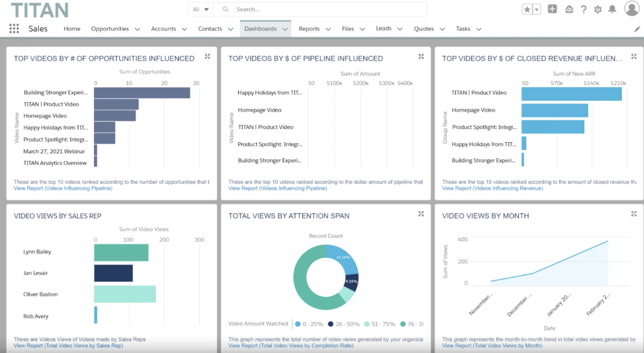The width and height of the screenshot is (644, 353).
Task: Open the App Launcher grid icon
Action: pyautogui.click(x=14, y=29)
